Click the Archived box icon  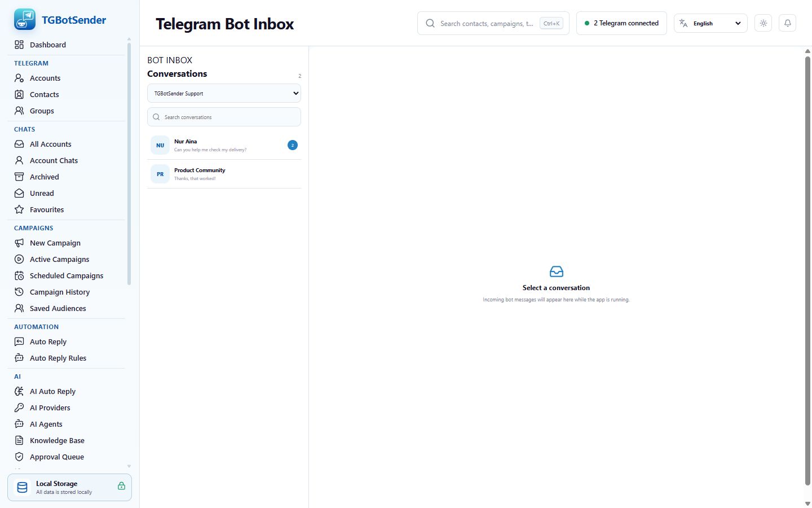click(19, 177)
